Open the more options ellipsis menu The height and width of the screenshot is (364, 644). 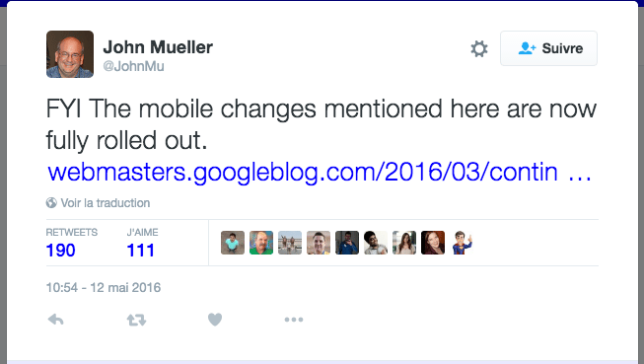pyautogui.click(x=294, y=320)
